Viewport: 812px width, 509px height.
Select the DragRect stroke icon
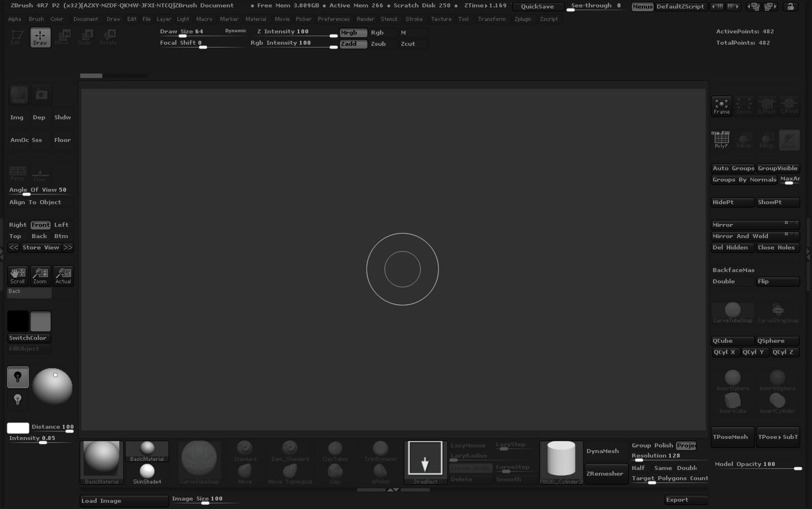click(x=425, y=458)
